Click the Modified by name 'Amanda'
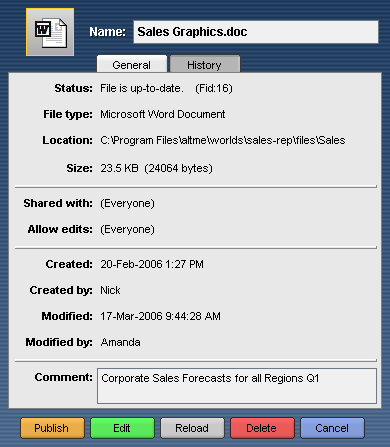This screenshot has width=390, height=447. pyautogui.click(x=120, y=342)
